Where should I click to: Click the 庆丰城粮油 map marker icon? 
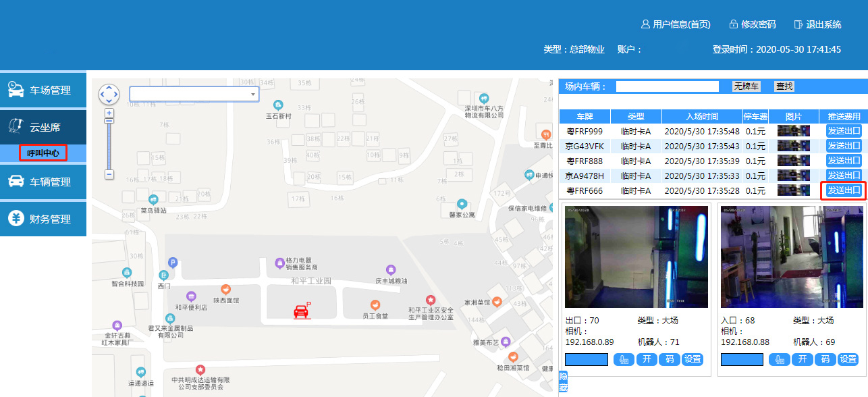390,270
